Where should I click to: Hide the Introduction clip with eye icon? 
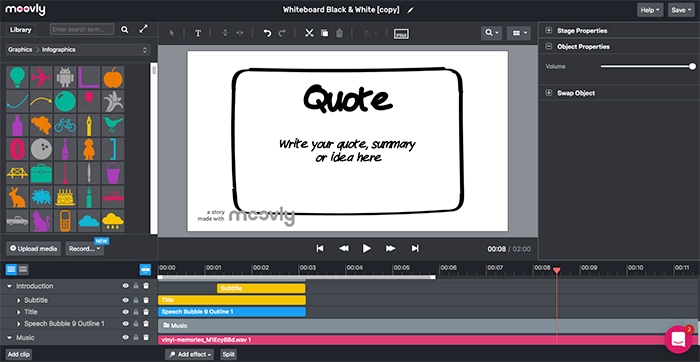[126, 286]
